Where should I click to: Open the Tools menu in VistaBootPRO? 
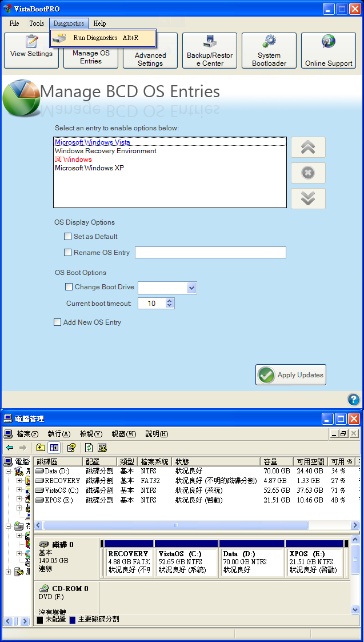click(37, 23)
